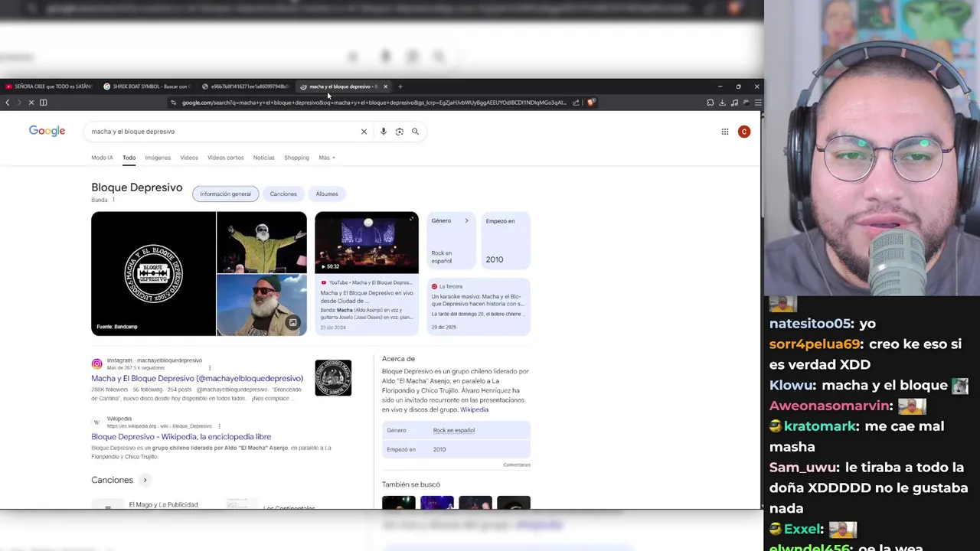This screenshot has width=980, height=551.
Task: Start voice search with microphone icon
Action: click(384, 132)
